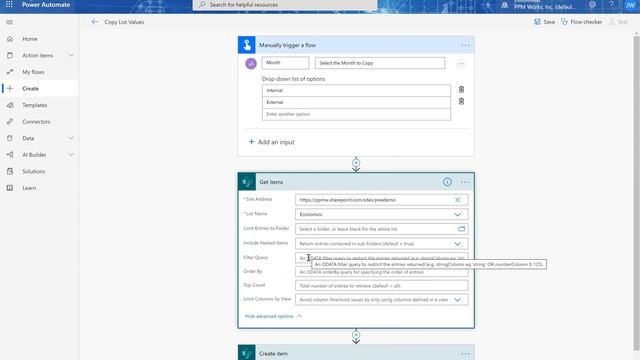This screenshot has width=640, height=360.
Task: Click the Month input name field
Action: click(x=285, y=63)
